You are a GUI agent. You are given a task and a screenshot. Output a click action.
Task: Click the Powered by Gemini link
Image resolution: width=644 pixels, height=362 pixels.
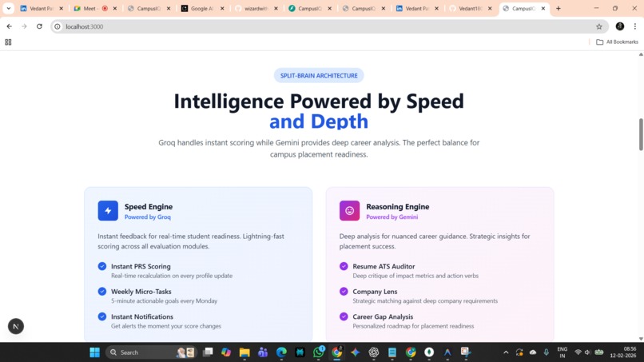392,217
